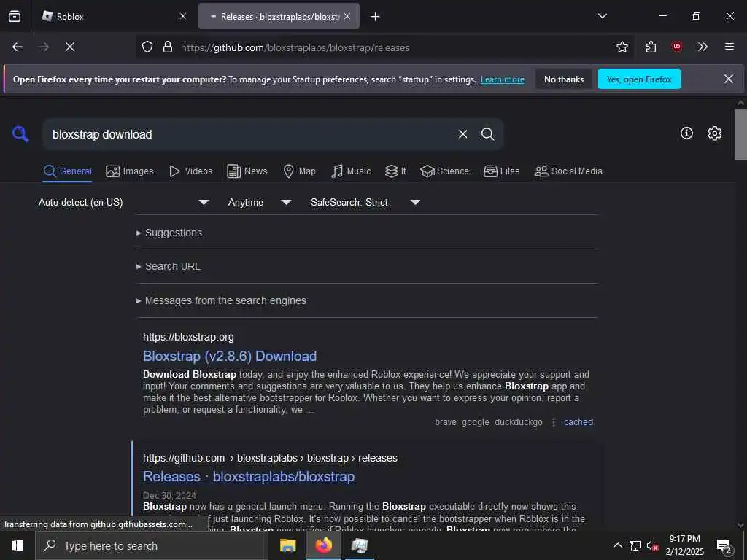Follow the Learn more link
The height and width of the screenshot is (560, 747).
(x=503, y=79)
